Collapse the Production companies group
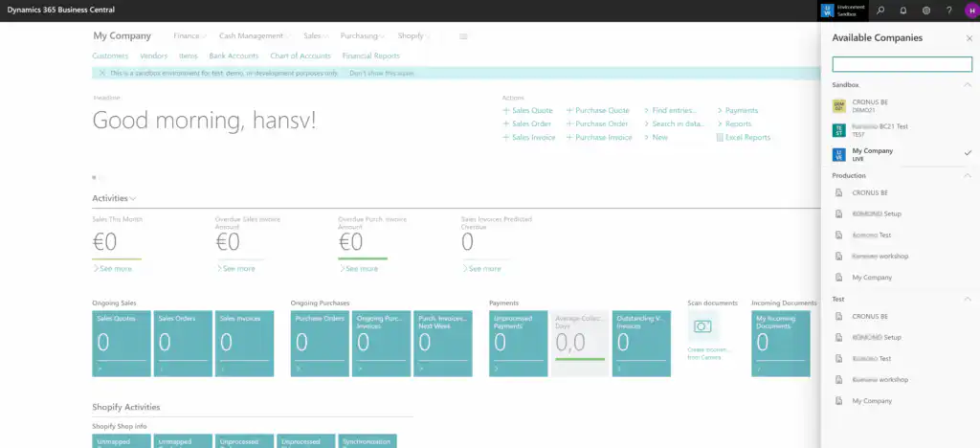Viewport: 980px width, 448px height. click(x=968, y=176)
